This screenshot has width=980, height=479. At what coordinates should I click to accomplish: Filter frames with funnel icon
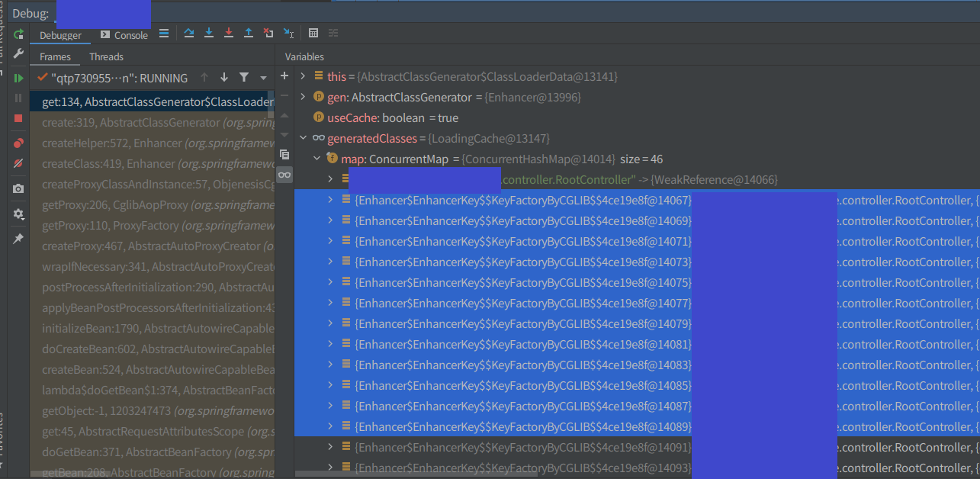(x=244, y=78)
